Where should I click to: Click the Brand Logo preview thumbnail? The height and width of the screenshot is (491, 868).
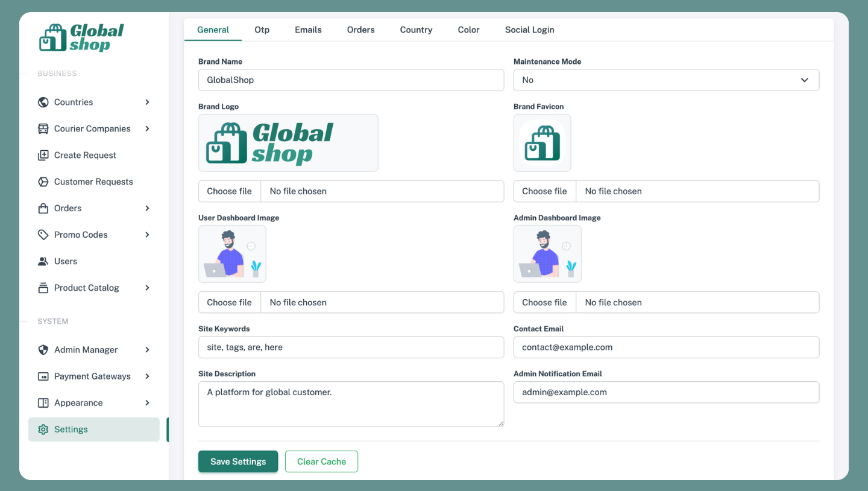coord(288,143)
